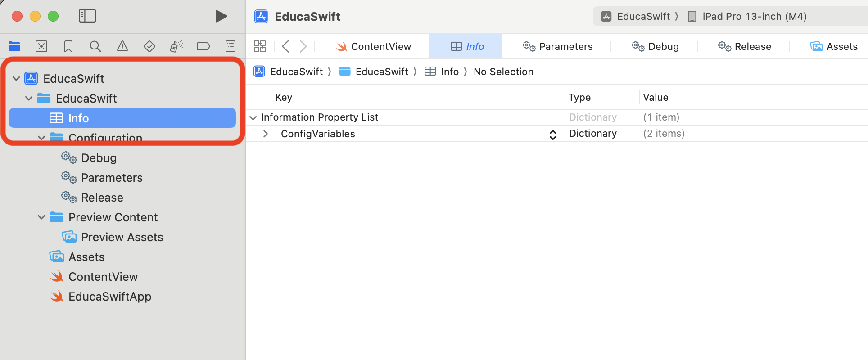This screenshot has height=360, width=868.
Task: Click No Selection in breadcrumb bar
Action: click(x=503, y=72)
